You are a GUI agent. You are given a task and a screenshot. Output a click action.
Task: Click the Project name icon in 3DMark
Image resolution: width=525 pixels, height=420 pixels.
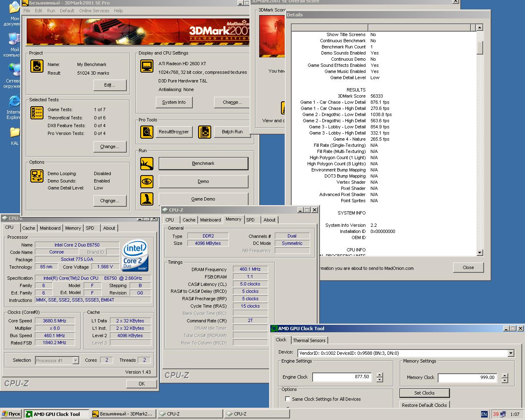(37, 66)
